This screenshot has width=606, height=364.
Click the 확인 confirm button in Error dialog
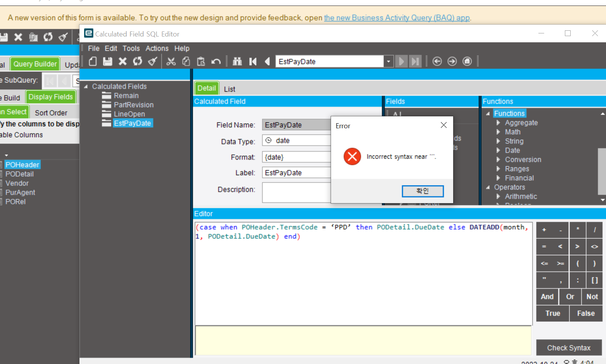(422, 191)
